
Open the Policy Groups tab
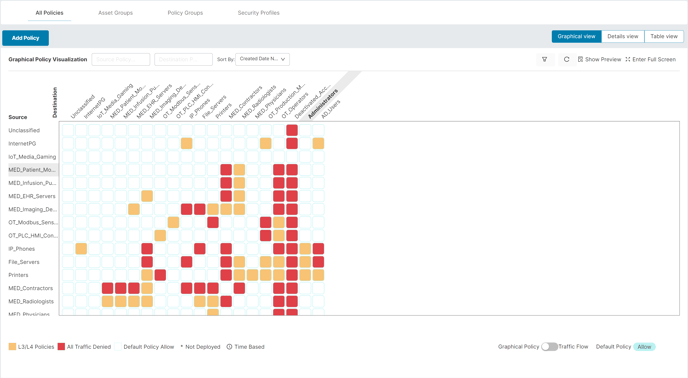click(185, 13)
